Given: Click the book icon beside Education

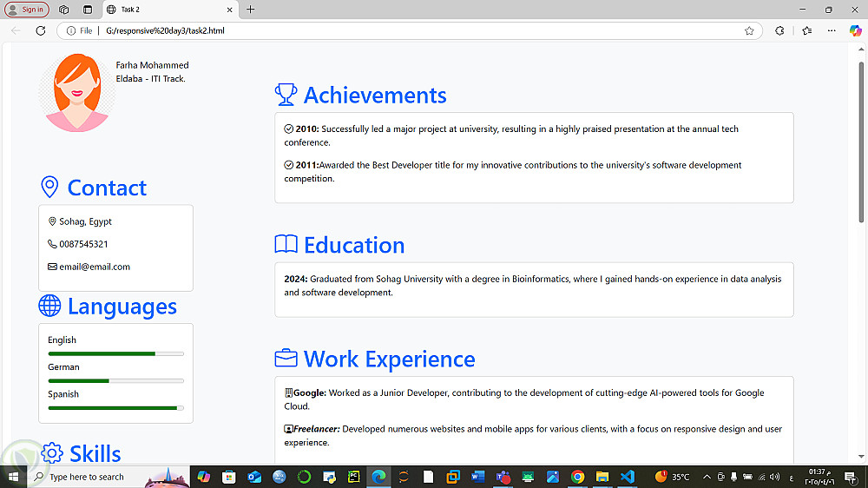Looking at the screenshot, I should point(286,244).
